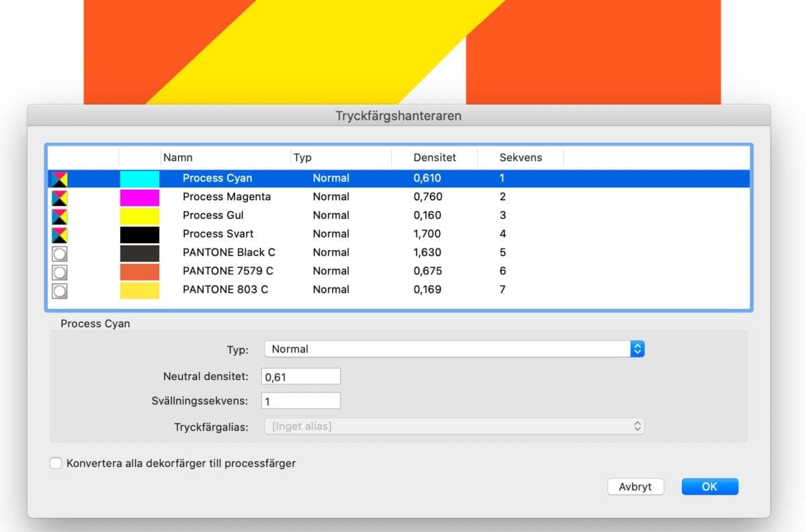
Task: Open the Tryckfärgalias dropdown
Action: pyautogui.click(x=454, y=426)
